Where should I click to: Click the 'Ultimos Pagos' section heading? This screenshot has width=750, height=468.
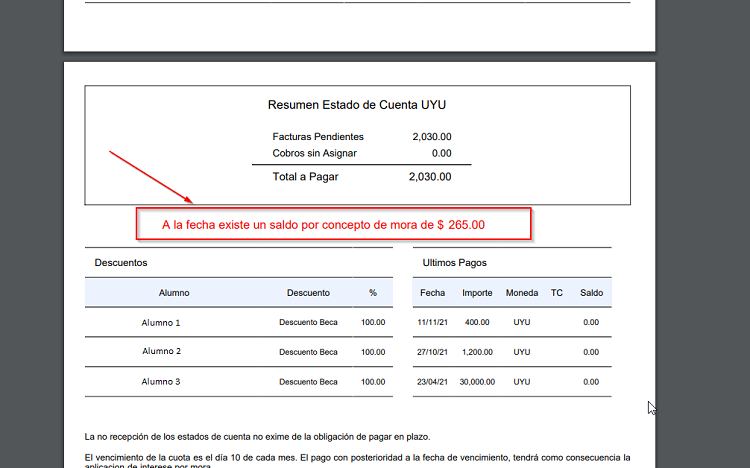[x=455, y=262]
